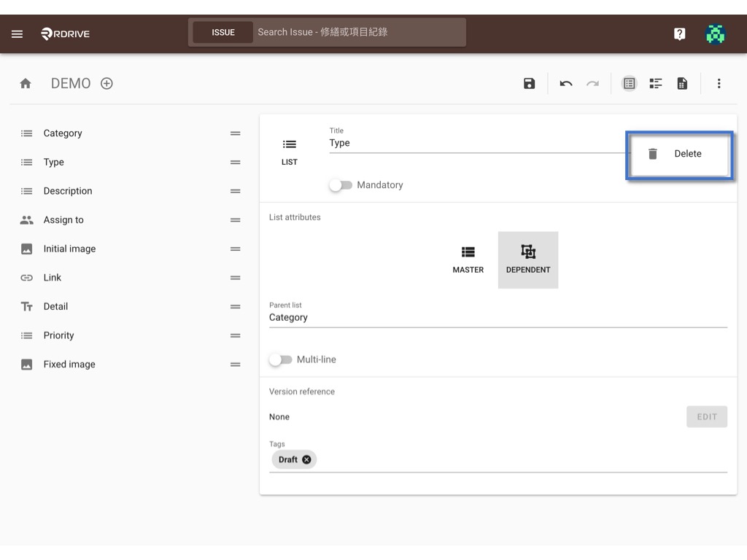
Task: Add new item with plus circle icon
Action: [107, 84]
